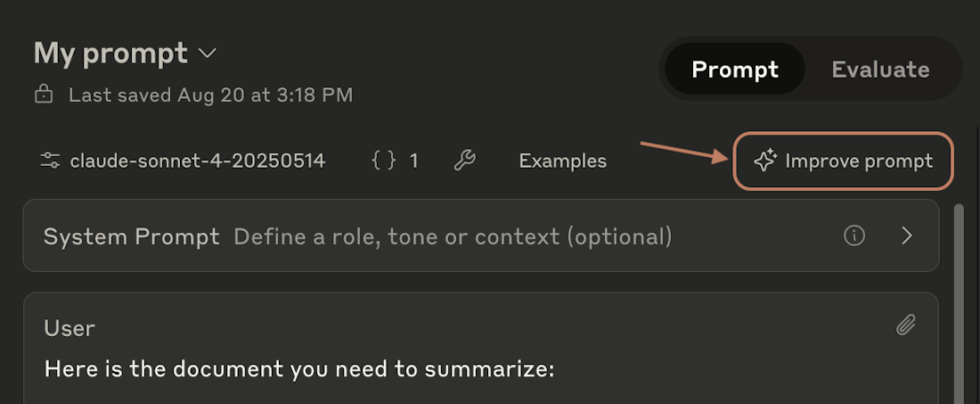Expand the System Prompt section chevron
The image size is (980, 404).
click(907, 236)
